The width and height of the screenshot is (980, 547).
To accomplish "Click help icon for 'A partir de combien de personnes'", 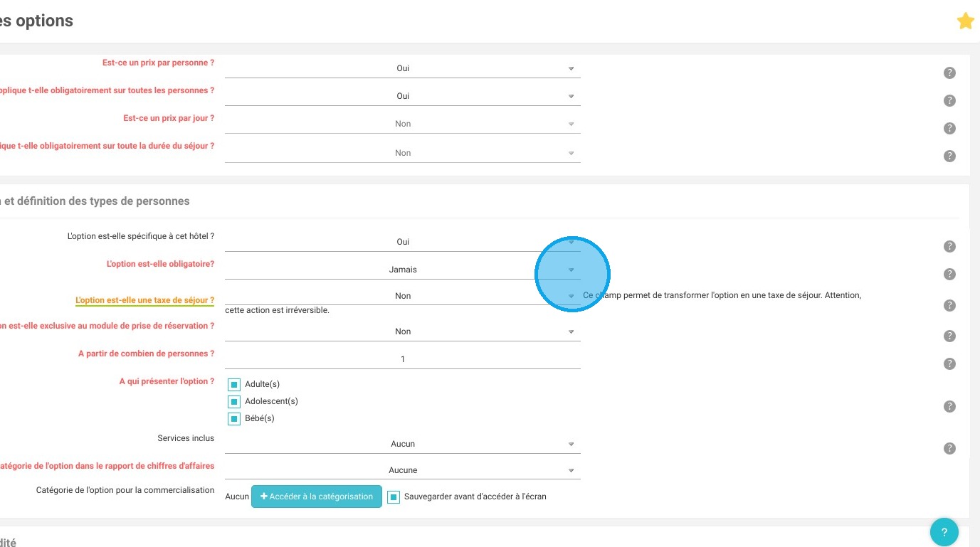I will click(x=949, y=364).
